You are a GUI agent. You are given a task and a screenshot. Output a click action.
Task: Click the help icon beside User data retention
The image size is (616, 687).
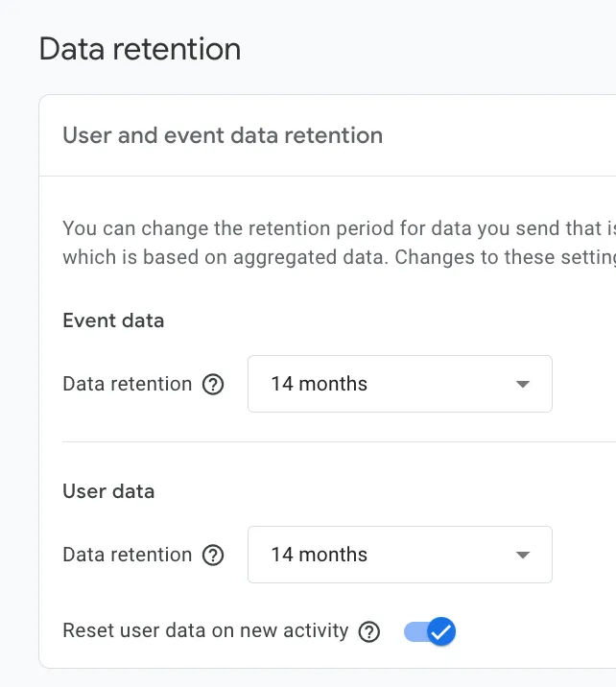click(214, 556)
